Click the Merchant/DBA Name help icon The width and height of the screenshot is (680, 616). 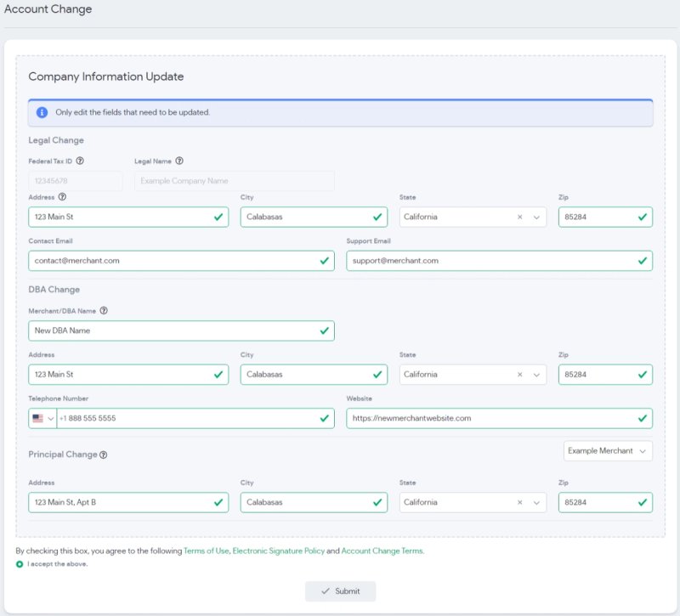point(104,311)
